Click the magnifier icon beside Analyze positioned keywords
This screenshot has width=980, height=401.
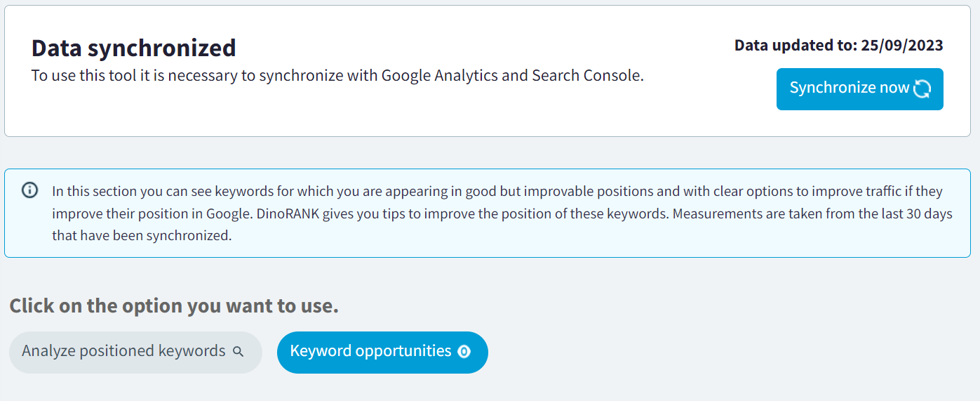click(x=239, y=351)
